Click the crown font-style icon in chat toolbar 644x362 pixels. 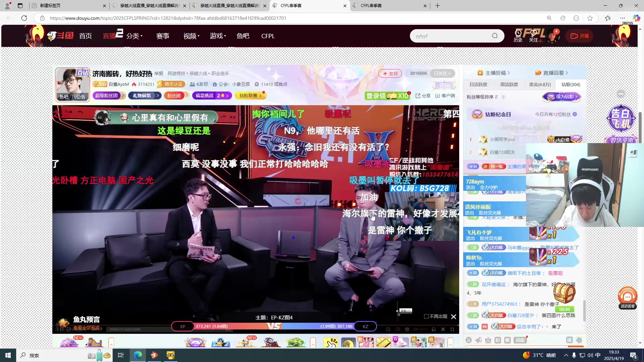[488, 340]
